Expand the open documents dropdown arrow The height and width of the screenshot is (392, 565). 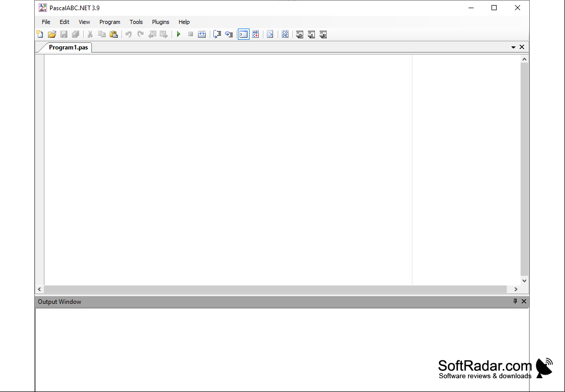tap(513, 47)
